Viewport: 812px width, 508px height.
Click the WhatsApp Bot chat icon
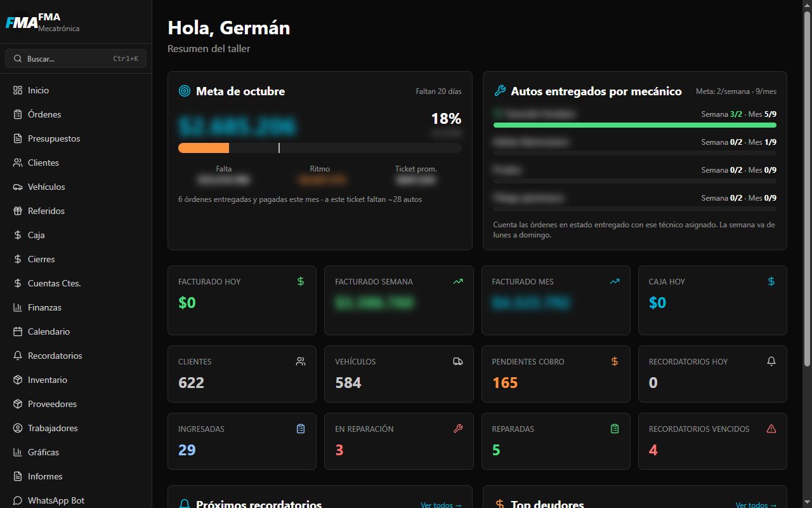[18, 500]
